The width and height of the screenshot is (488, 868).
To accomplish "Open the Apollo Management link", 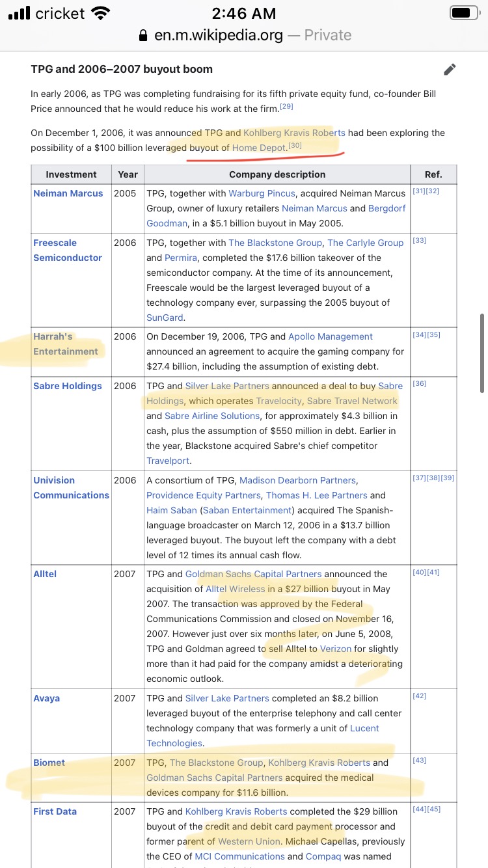I will 331,336.
